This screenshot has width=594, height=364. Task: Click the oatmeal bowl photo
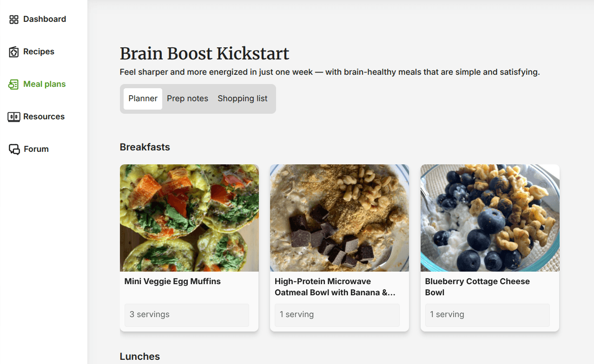pos(339,217)
